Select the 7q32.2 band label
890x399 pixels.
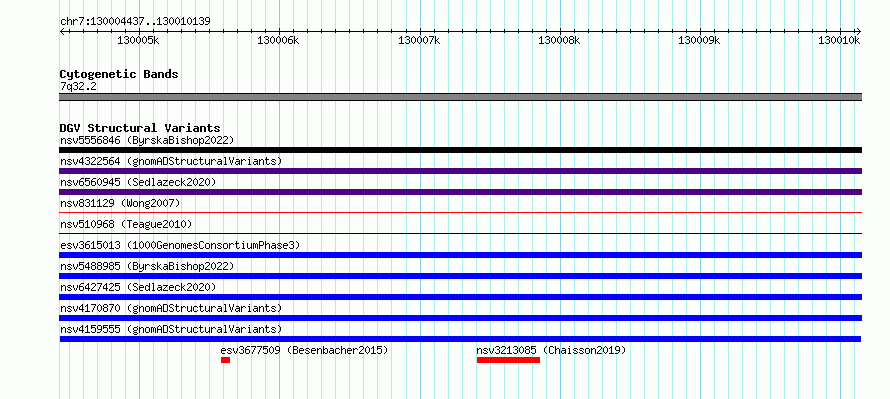pyautogui.click(x=78, y=86)
